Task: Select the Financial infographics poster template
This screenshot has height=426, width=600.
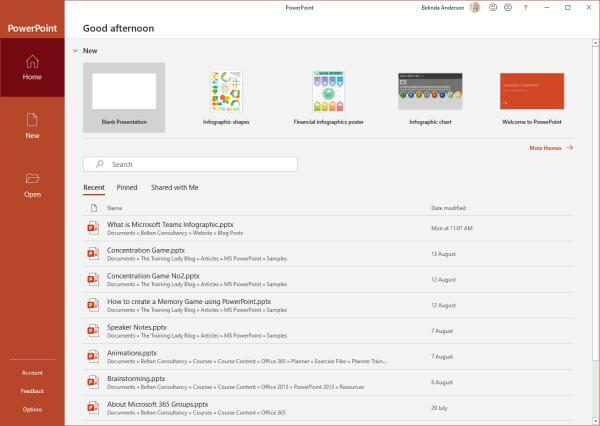Action: coord(328,98)
